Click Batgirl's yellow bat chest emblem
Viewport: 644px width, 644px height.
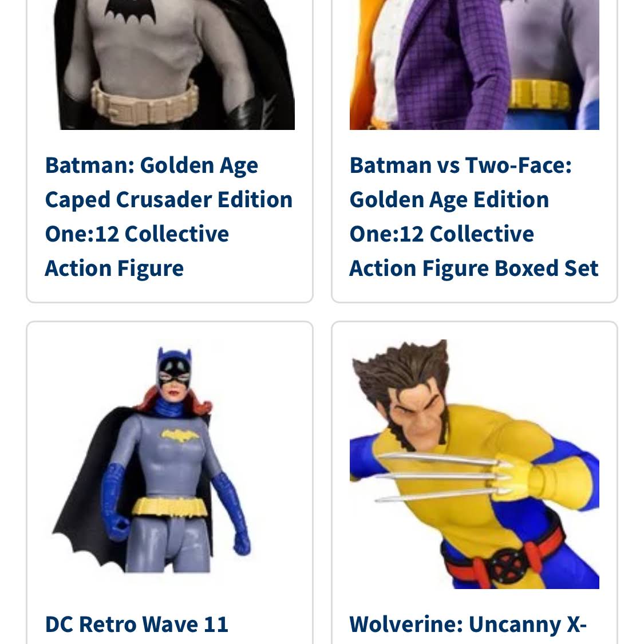[x=179, y=436]
